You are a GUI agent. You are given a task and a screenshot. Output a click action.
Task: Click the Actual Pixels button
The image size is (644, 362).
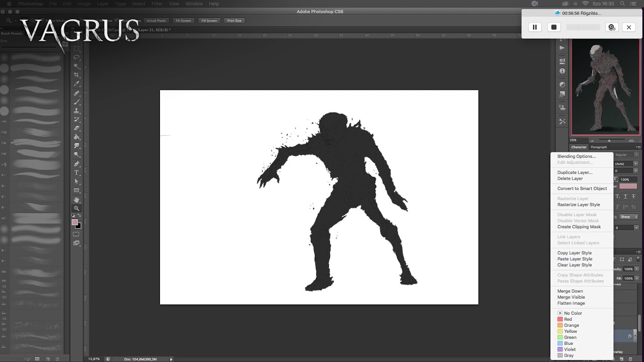pyautogui.click(x=156, y=21)
